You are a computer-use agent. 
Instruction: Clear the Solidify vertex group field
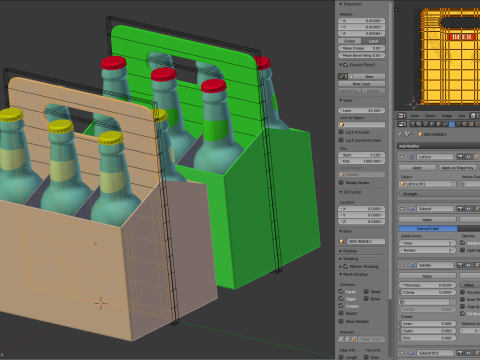(453, 302)
